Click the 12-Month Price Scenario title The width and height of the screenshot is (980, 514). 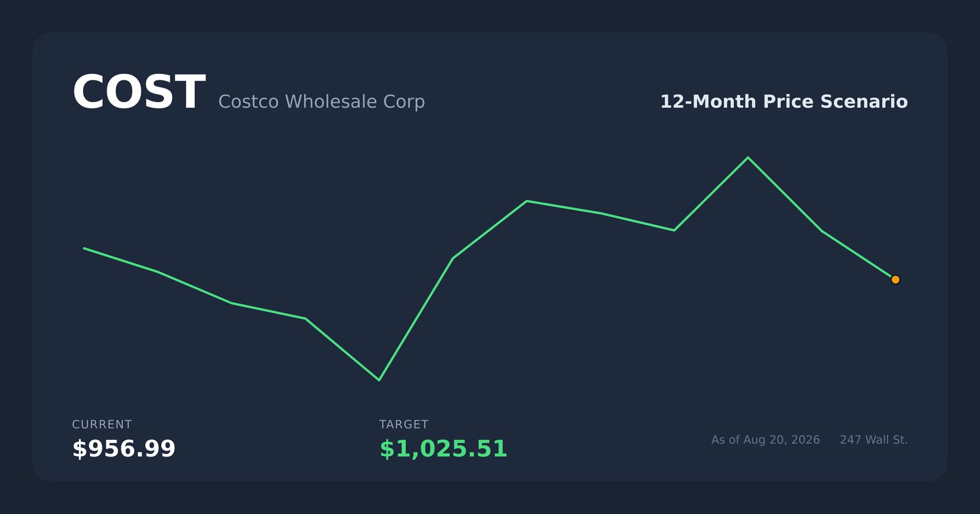click(783, 102)
